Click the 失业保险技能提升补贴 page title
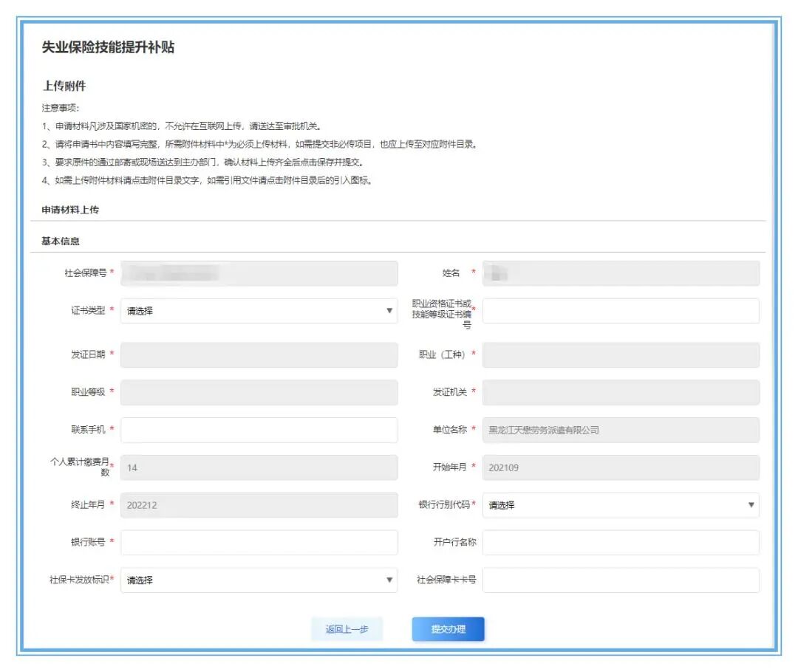 coord(108,47)
